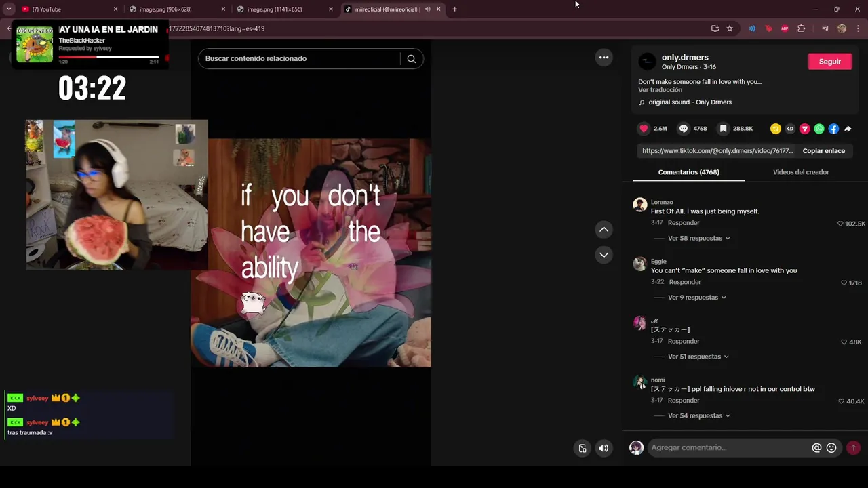Screen dimensions: 868x488
Task: Open the emoji picker in comment box
Action: [831, 448]
